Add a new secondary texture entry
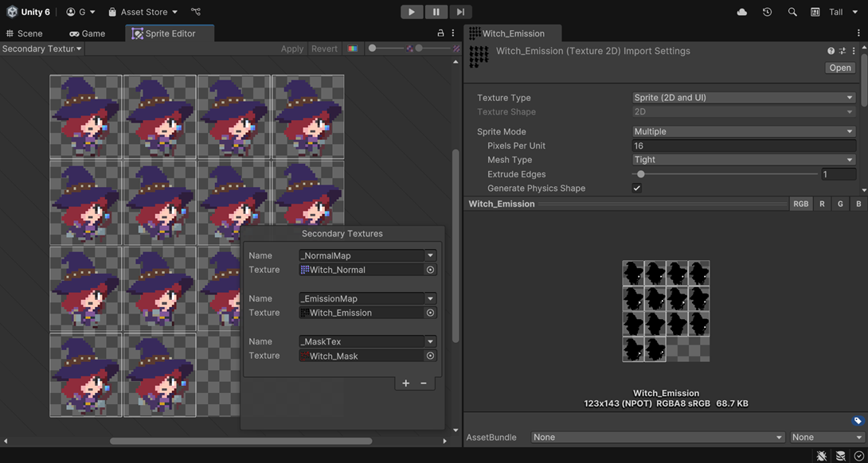 (406, 383)
